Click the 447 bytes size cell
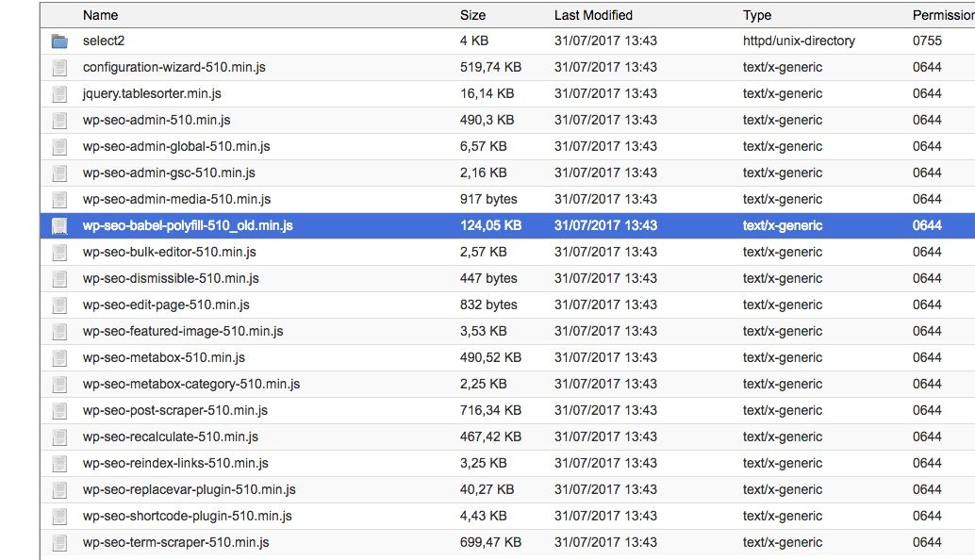The width and height of the screenshot is (975, 560). click(x=488, y=278)
